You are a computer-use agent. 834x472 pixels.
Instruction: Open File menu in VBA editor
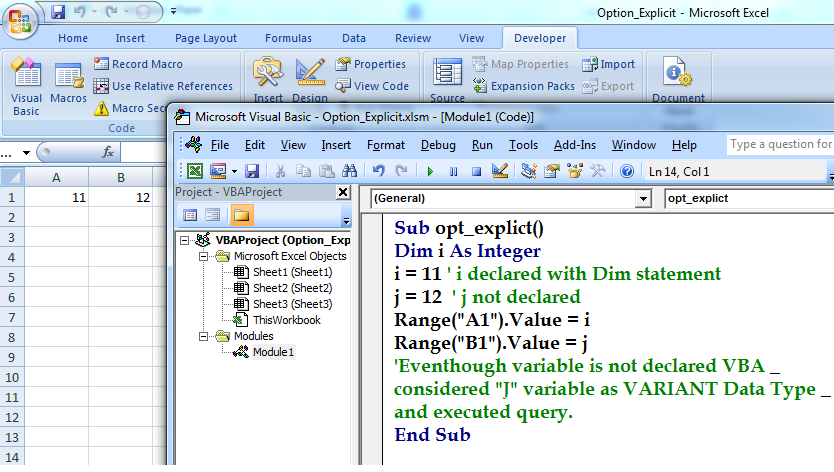tap(220, 145)
